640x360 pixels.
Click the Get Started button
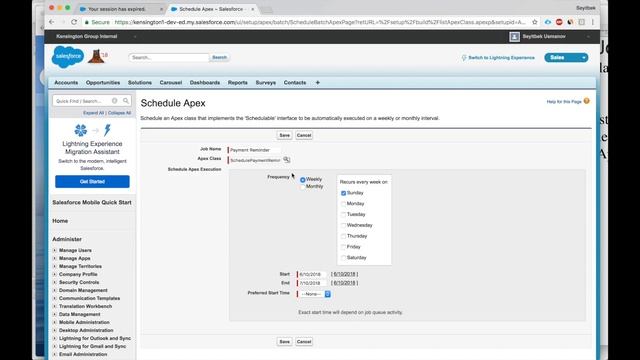92,182
